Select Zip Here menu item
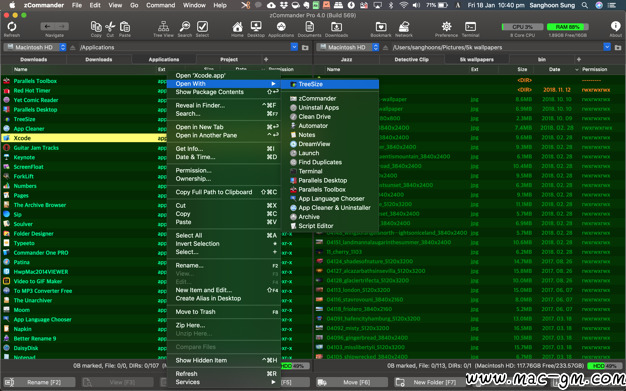626x391 pixels. (224, 325)
